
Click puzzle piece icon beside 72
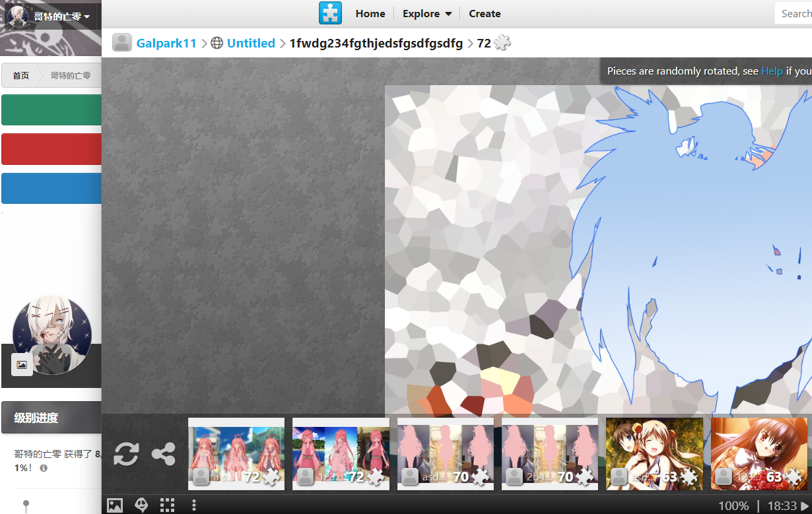point(502,43)
